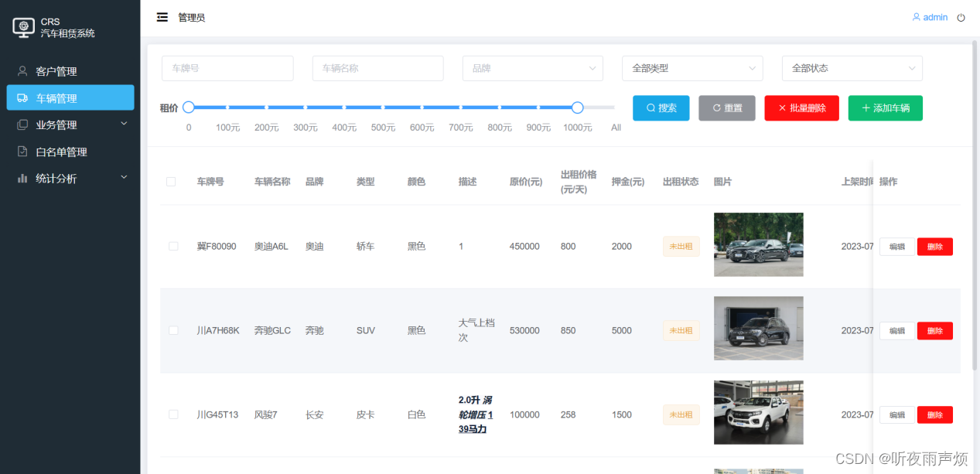Open 业务管理 menu item
The height and width of the screenshot is (474, 980).
[x=70, y=124]
